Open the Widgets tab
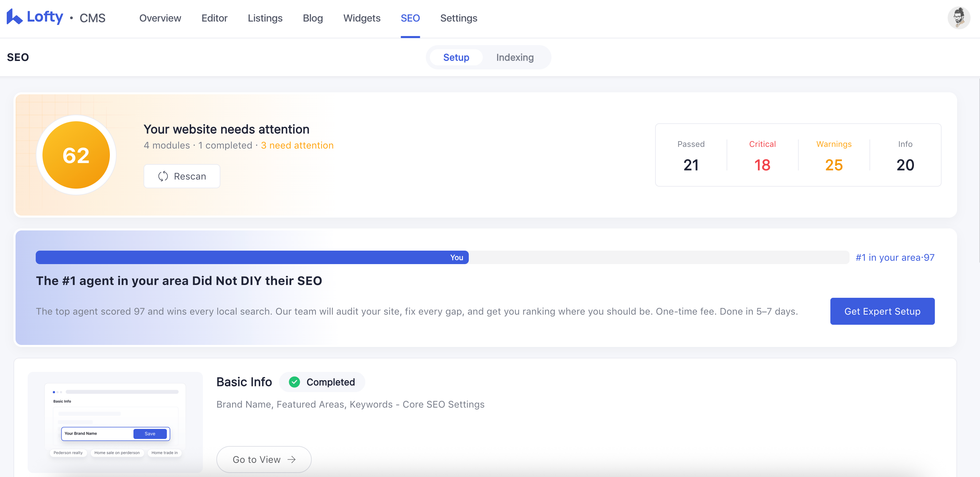This screenshot has width=980, height=477. [362, 18]
